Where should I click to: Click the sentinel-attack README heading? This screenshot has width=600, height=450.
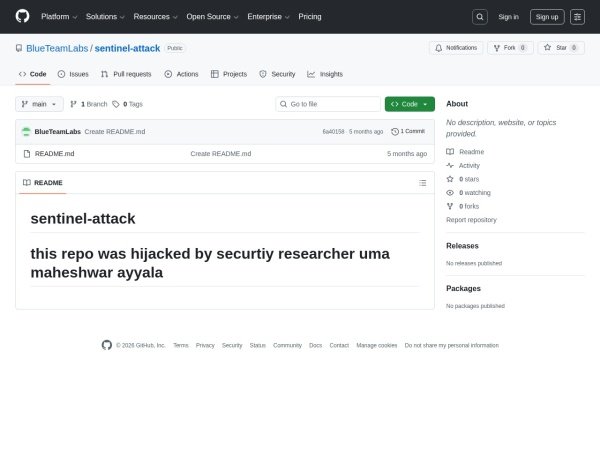coord(83,219)
